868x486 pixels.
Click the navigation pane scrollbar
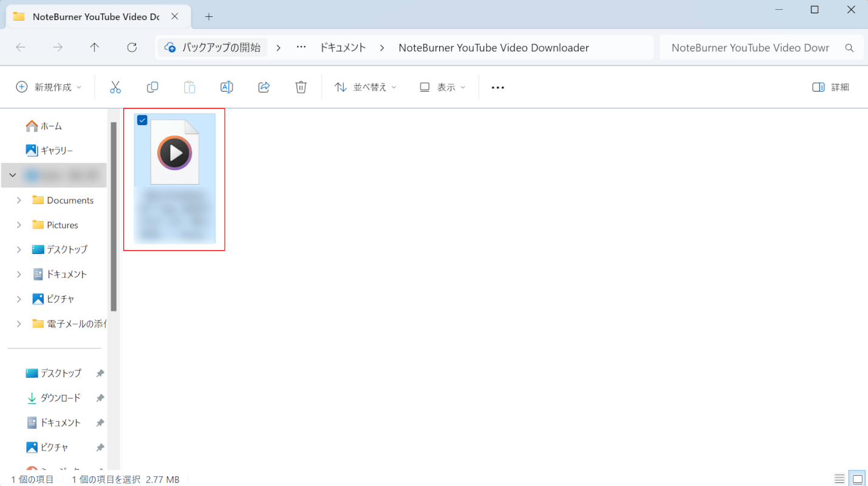coord(114,216)
